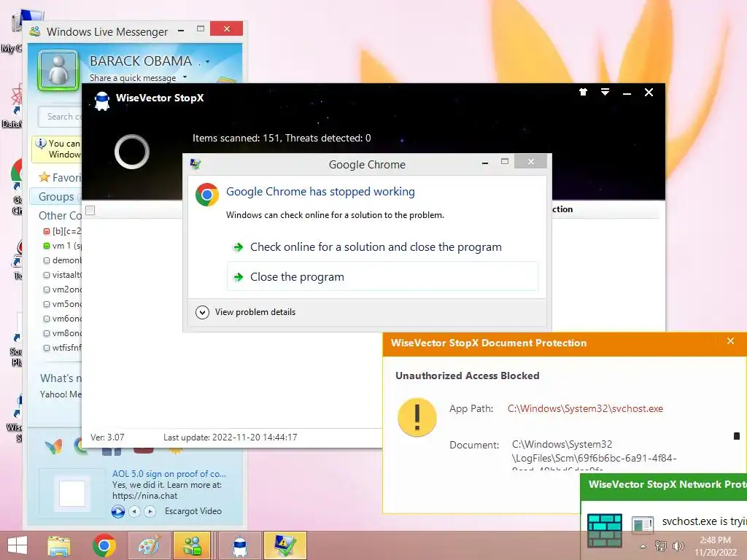Click the circular scan progress ring in StopX

pyautogui.click(x=132, y=152)
